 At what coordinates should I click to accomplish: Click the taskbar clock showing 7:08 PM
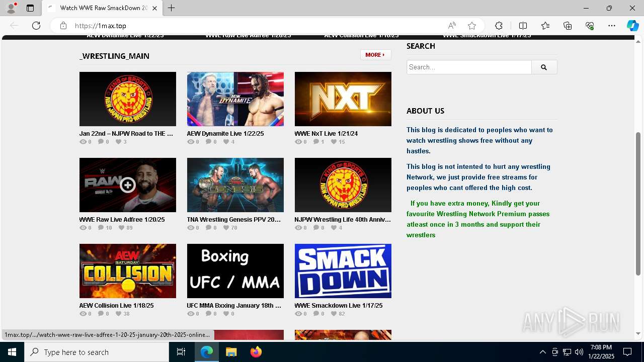[x=601, y=352]
